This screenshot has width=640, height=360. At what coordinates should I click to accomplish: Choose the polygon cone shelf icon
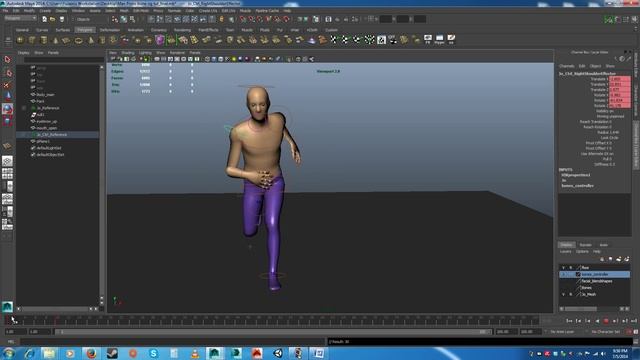click(x=56, y=40)
